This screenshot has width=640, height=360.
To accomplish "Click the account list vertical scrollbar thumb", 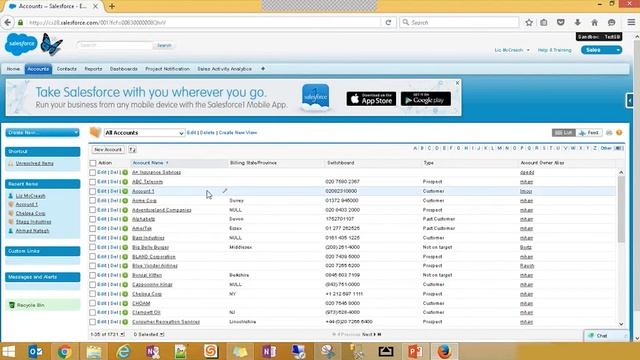I will point(621,209).
